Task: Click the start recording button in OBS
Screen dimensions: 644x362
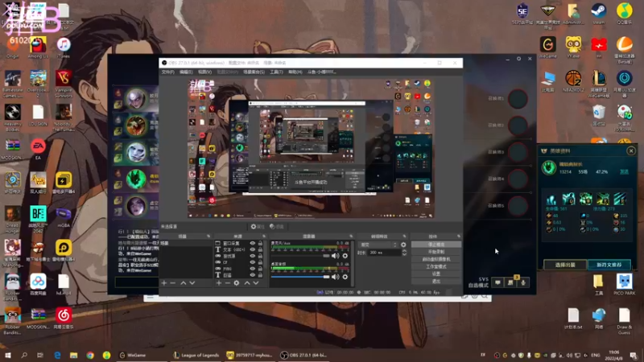Action: 436,252
